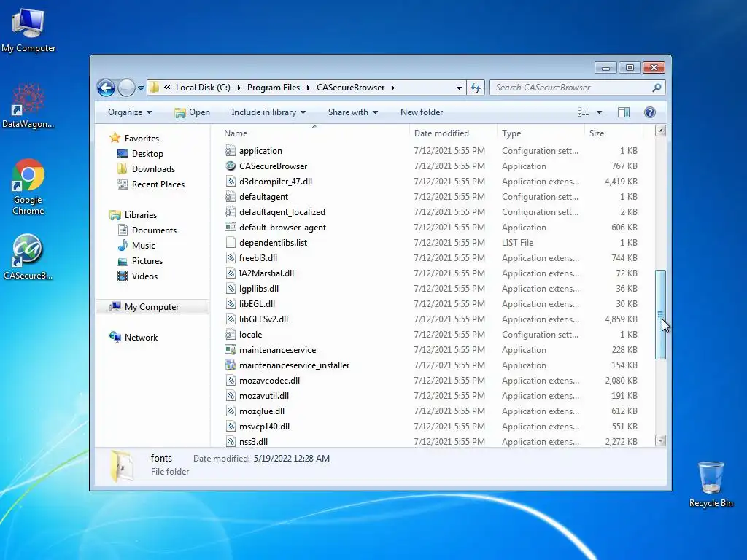Select the maintenanceservice_installer file icon

pos(231,365)
